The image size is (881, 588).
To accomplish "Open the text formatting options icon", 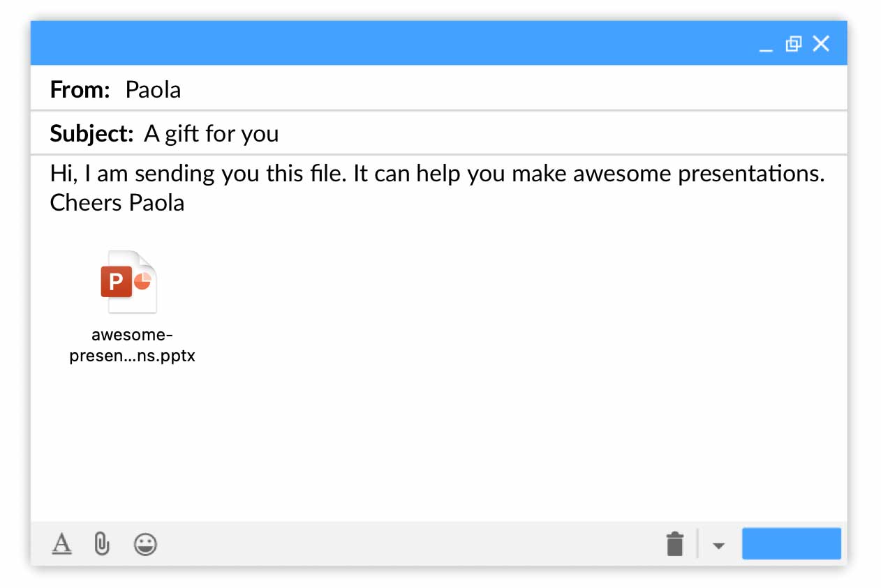I will 62,543.
